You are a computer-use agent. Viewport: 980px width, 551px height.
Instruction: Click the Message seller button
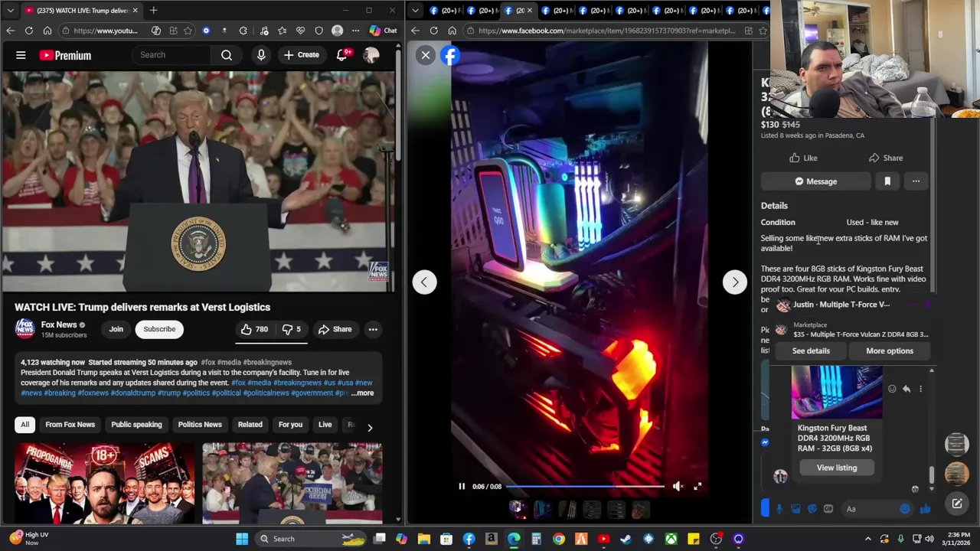tap(815, 181)
